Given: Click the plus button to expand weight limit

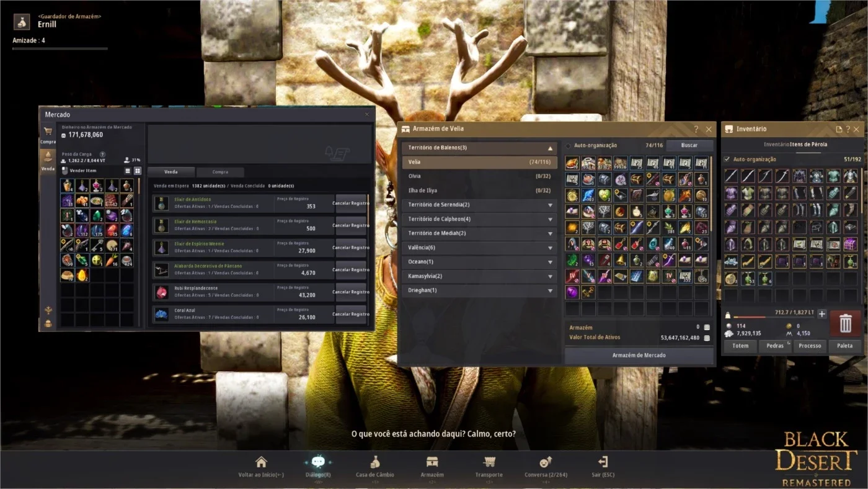Looking at the screenshot, I should click(822, 314).
